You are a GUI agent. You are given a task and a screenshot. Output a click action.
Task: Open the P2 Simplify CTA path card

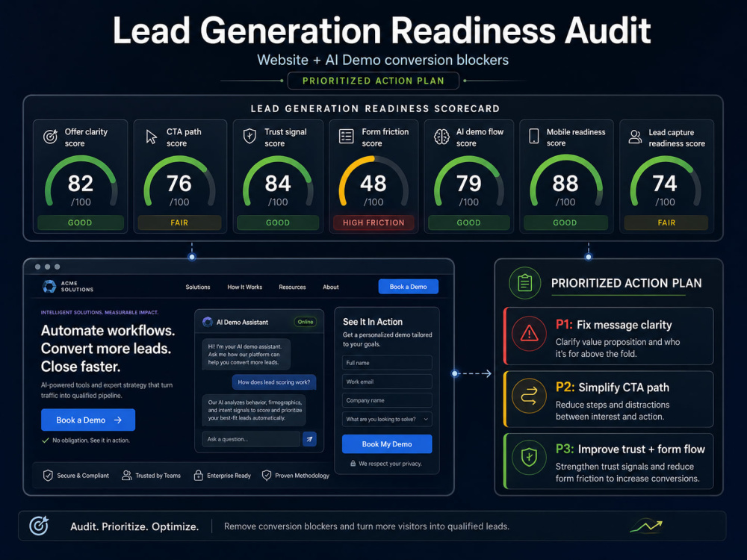pyautogui.click(x=608, y=399)
